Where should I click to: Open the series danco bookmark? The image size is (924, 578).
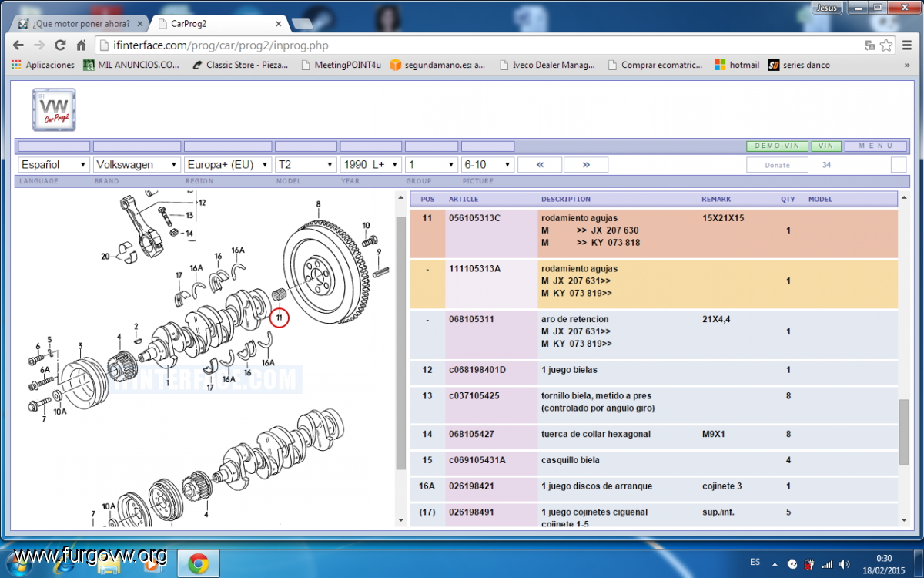point(799,65)
